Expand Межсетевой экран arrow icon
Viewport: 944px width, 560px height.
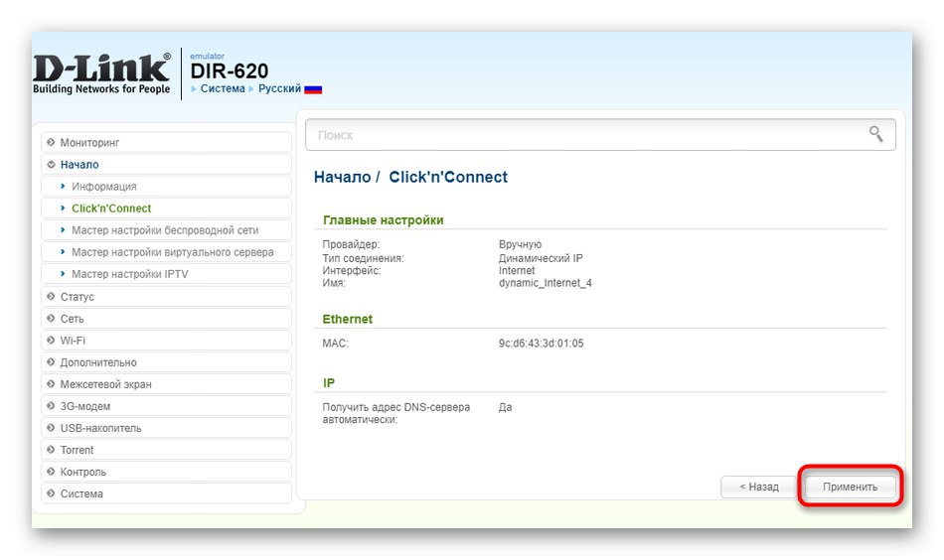(x=51, y=384)
